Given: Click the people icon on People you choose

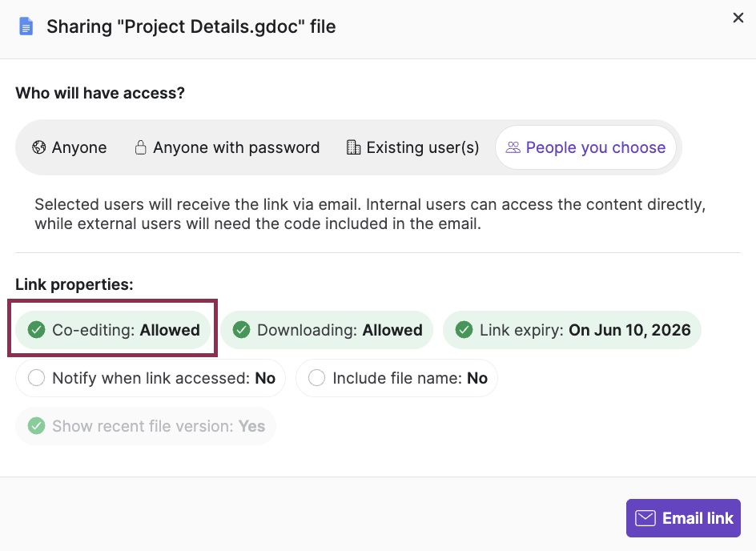Looking at the screenshot, I should (513, 147).
